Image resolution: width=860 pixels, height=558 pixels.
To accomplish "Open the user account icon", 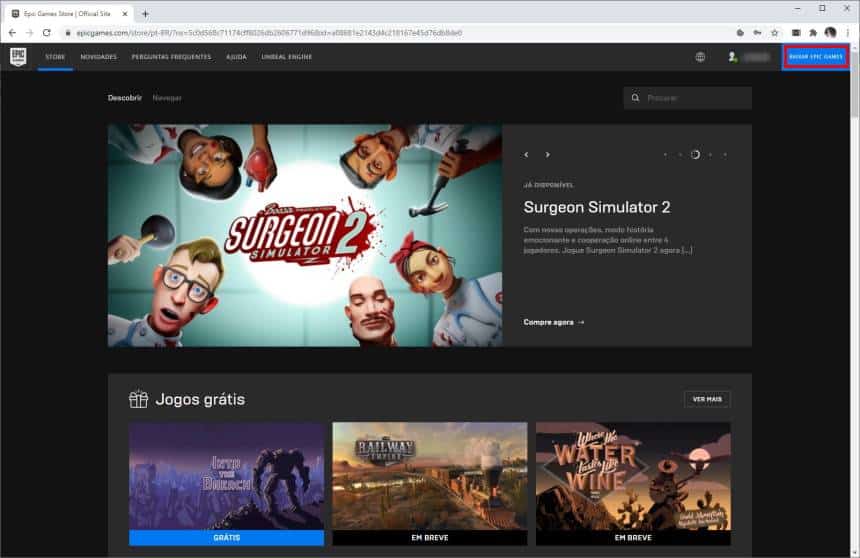I will pyautogui.click(x=732, y=57).
